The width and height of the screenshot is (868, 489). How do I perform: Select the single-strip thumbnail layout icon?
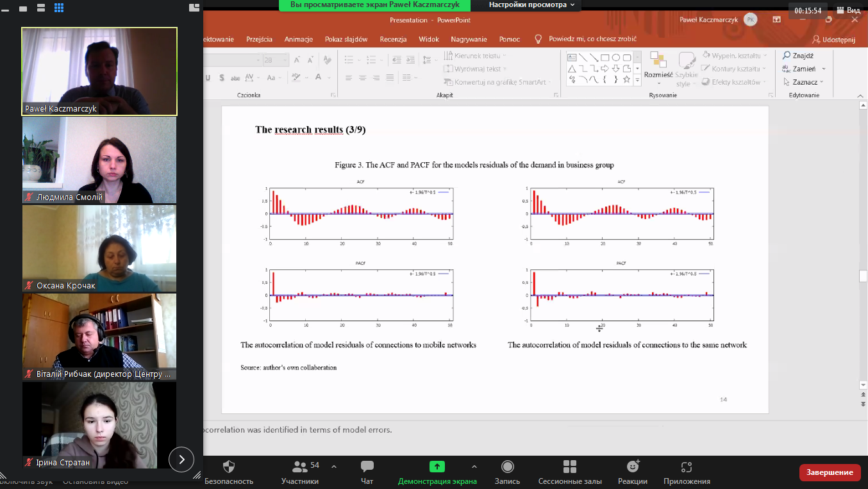coord(23,8)
